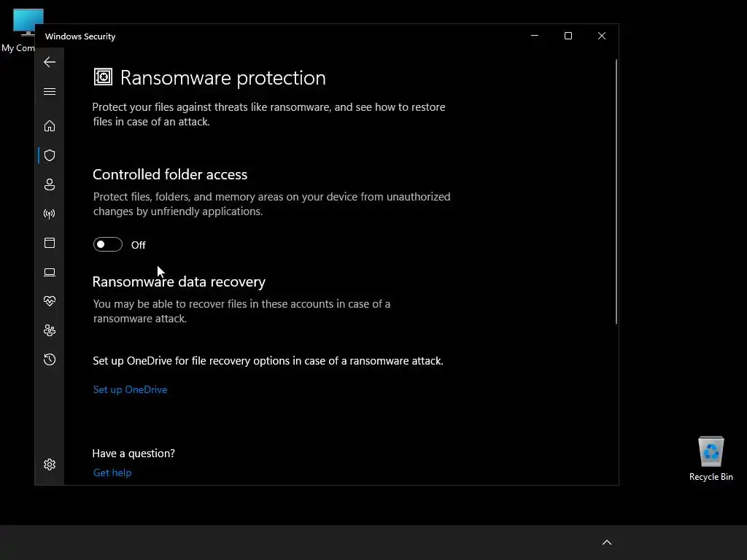Viewport: 747px width, 560px height.
Task: Go to the Home icon in sidebar
Action: pos(50,126)
